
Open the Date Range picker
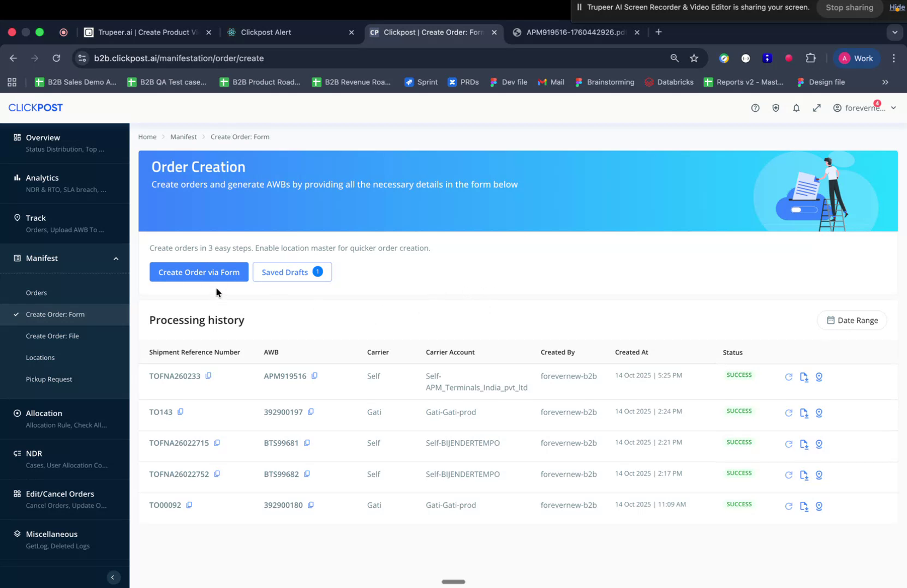(851, 320)
